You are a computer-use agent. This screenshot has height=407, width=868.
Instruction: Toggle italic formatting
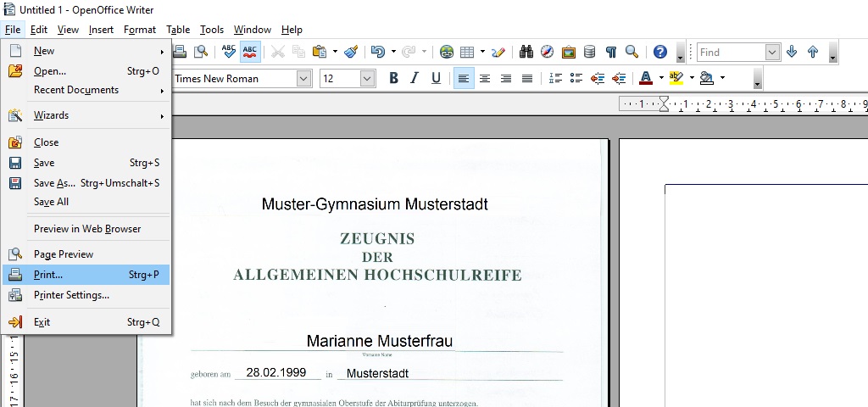pos(415,78)
